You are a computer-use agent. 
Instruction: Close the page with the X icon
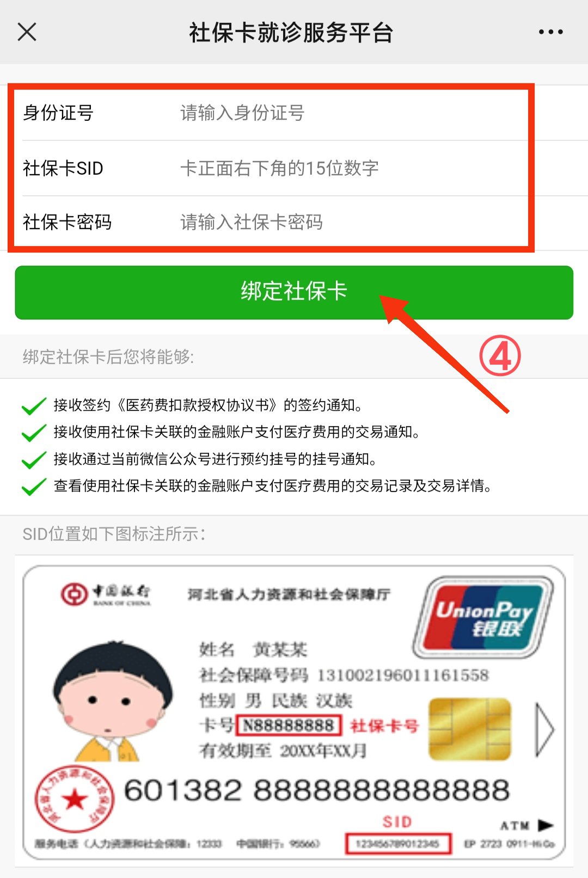click(x=27, y=32)
